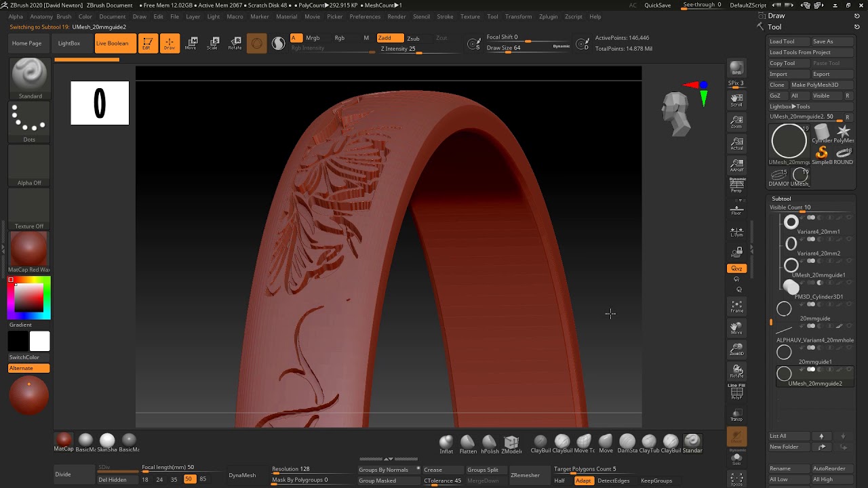
Task: Toggle Transp transparency mode
Action: pyautogui.click(x=736, y=415)
